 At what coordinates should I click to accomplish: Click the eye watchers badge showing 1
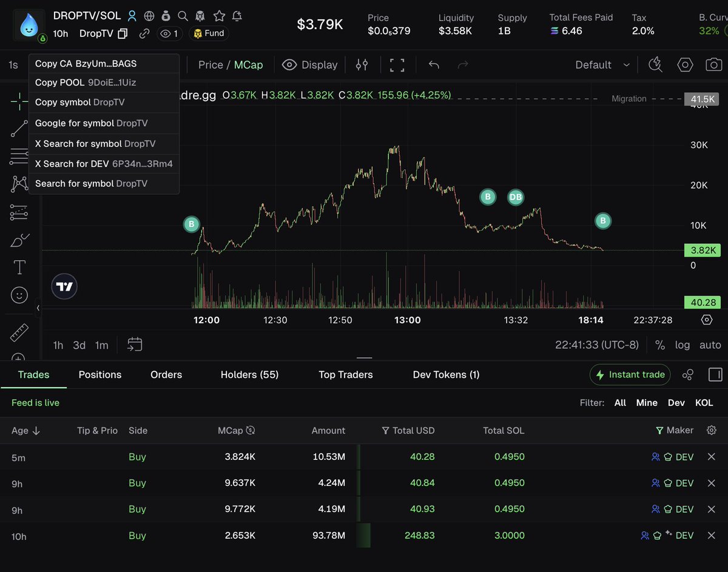[x=170, y=33]
